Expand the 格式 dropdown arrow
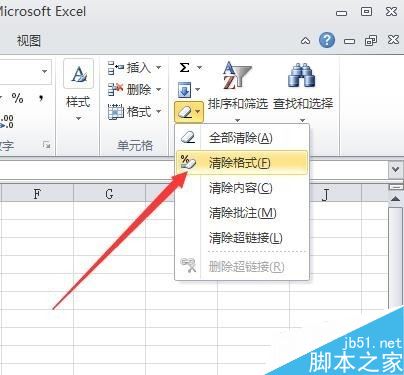404x375 pixels. [159, 112]
